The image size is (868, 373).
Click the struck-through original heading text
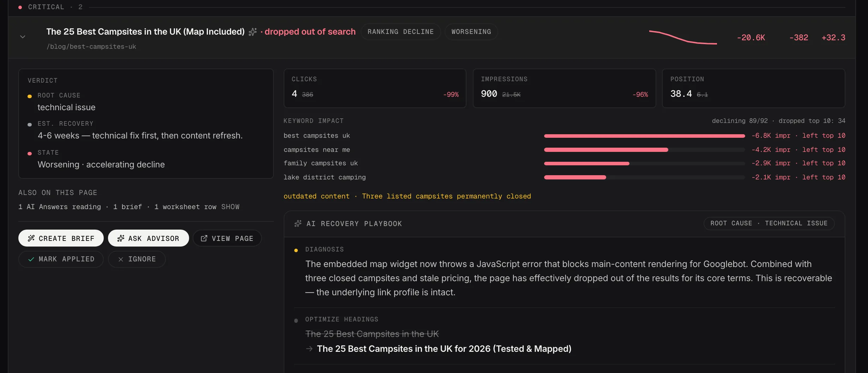[x=372, y=334]
